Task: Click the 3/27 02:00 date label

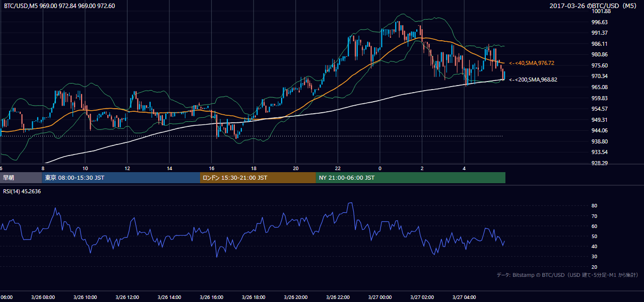Action: click(422, 297)
